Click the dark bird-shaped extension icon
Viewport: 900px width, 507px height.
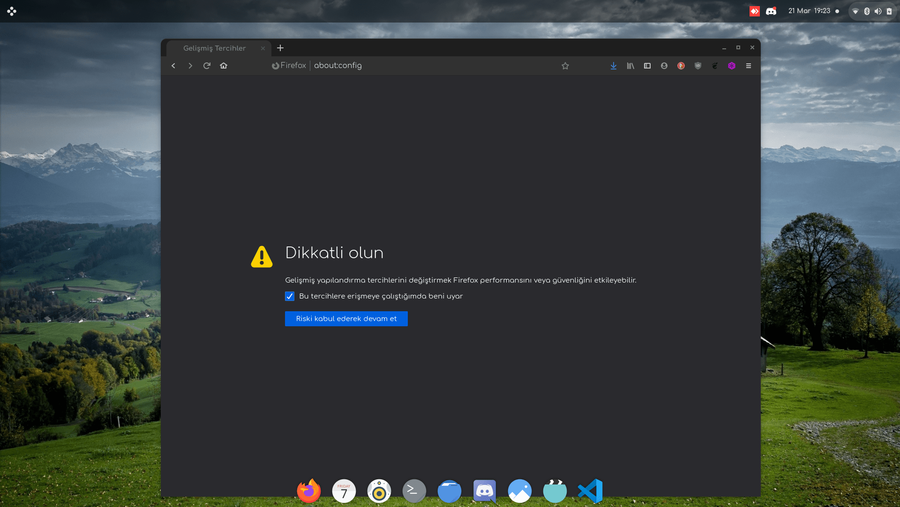click(x=715, y=65)
